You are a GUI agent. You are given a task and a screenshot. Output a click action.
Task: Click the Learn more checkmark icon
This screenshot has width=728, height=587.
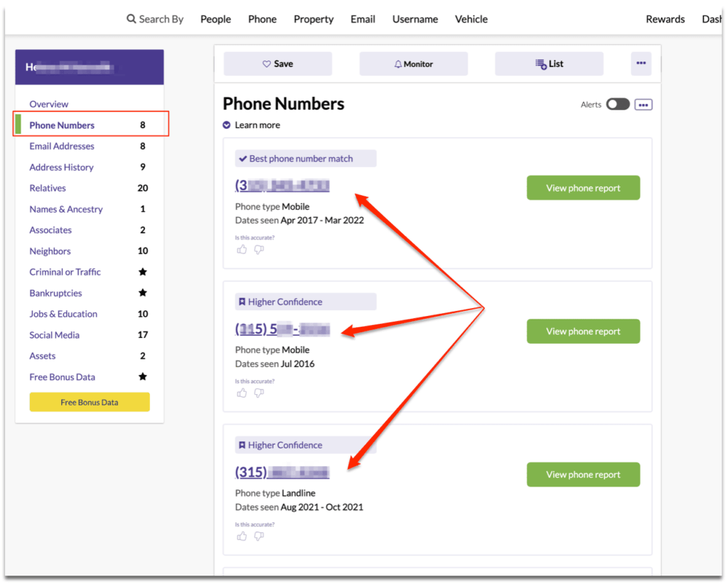coord(227,125)
